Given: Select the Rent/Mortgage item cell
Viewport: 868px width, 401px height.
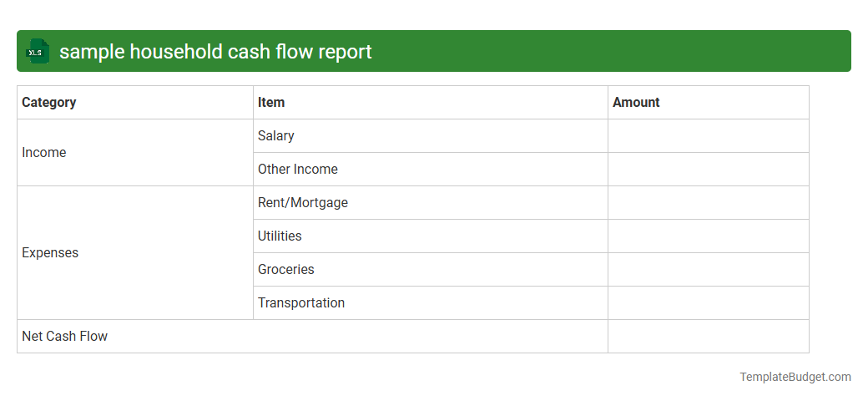Looking at the screenshot, I should 431,203.
